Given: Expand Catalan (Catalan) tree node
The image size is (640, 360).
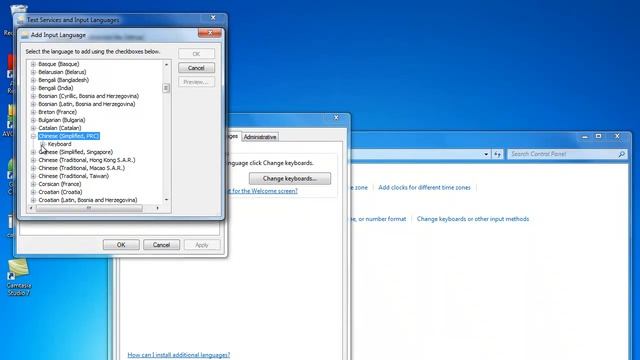Looking at the screenshot, I should [x=33, y=128].
